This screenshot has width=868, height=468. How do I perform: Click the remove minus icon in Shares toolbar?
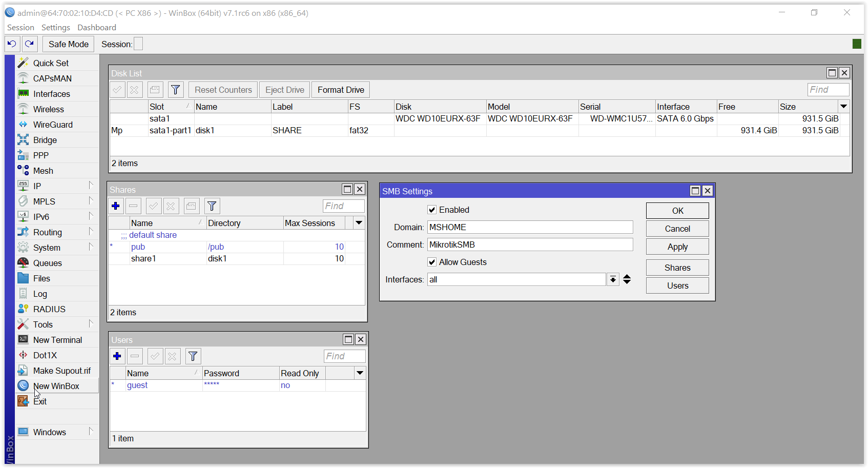pos(133,206)
